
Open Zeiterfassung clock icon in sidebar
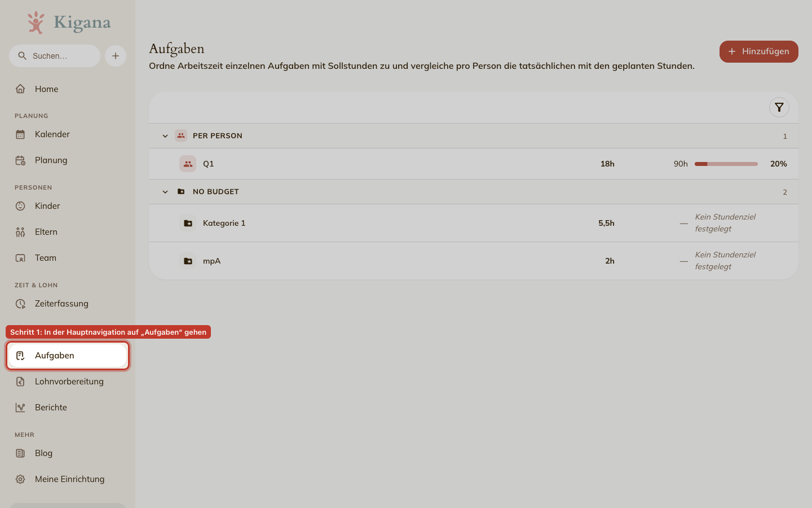[x=20, y=304]
